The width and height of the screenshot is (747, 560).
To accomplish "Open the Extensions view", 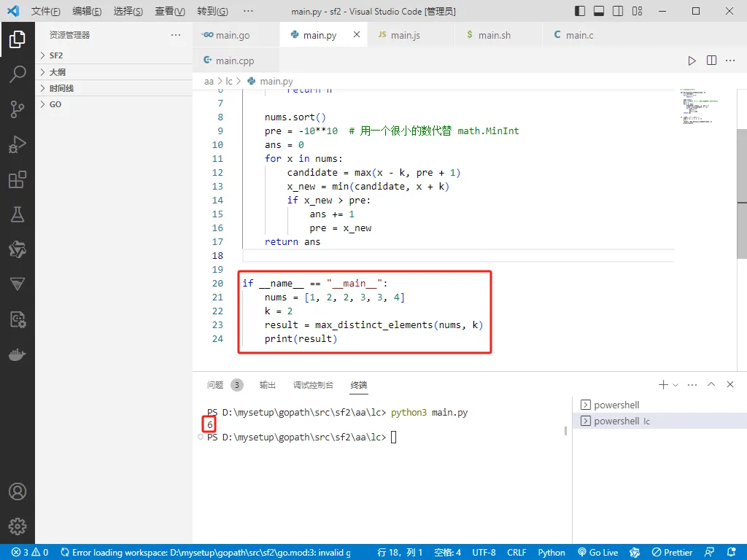I will (18, 179).
